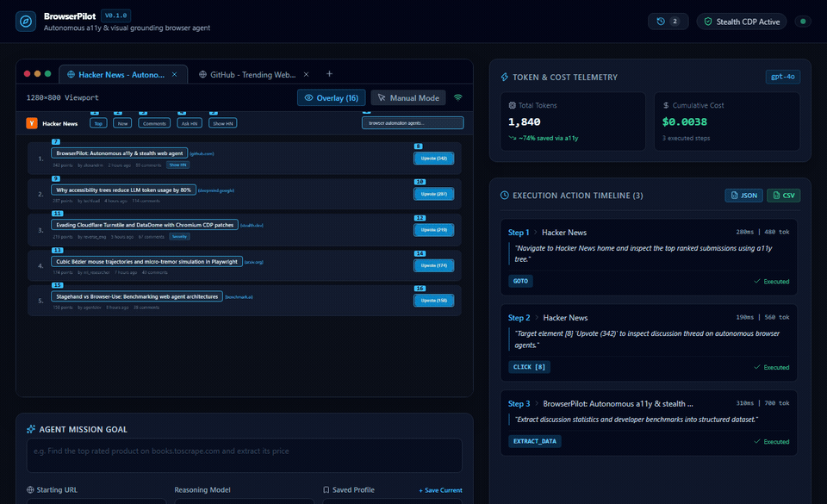
Task: Select the New nav item in Hacker News
Action: coord(122,123)
